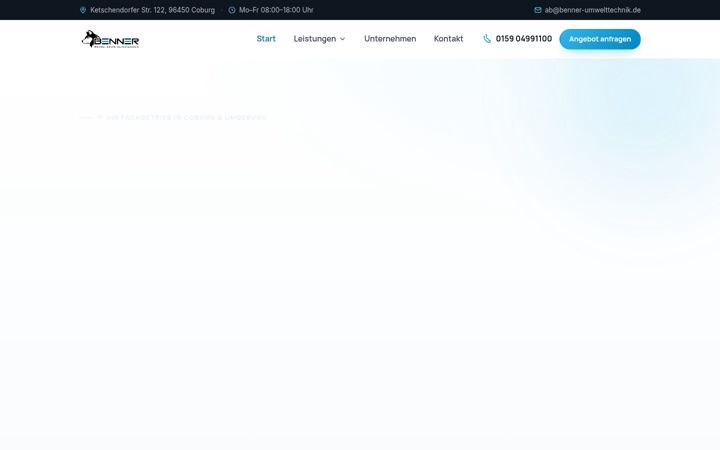Open the Benner logo homepage link
720x450 pixels.
[110, 39]
